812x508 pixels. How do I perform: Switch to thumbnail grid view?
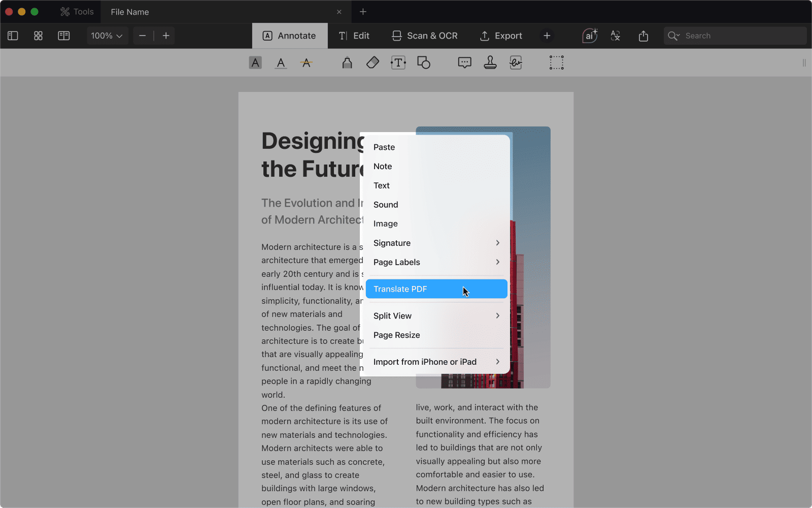38,36
